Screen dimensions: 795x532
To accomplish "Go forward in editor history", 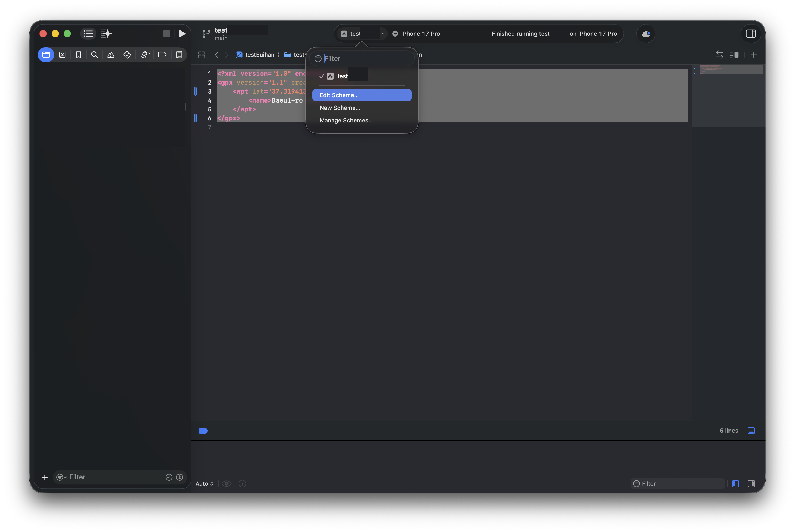I will pyautogui.click(x=227, y=55).
